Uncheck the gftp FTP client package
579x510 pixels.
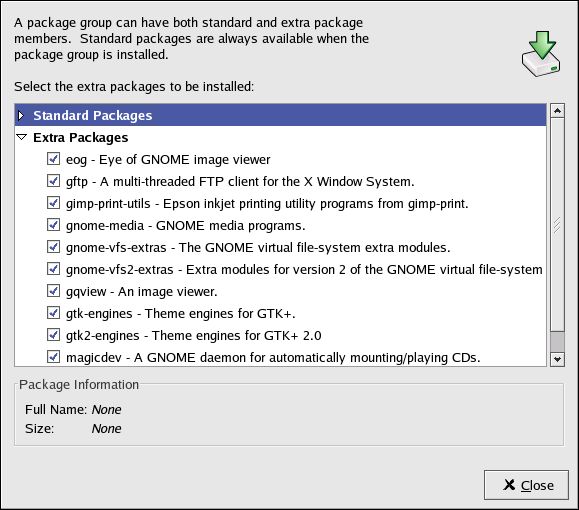(x=54, y=181)
